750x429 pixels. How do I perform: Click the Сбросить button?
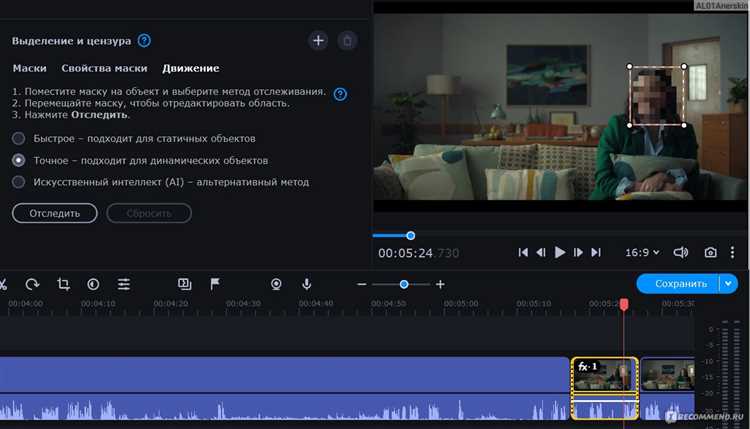149,213
